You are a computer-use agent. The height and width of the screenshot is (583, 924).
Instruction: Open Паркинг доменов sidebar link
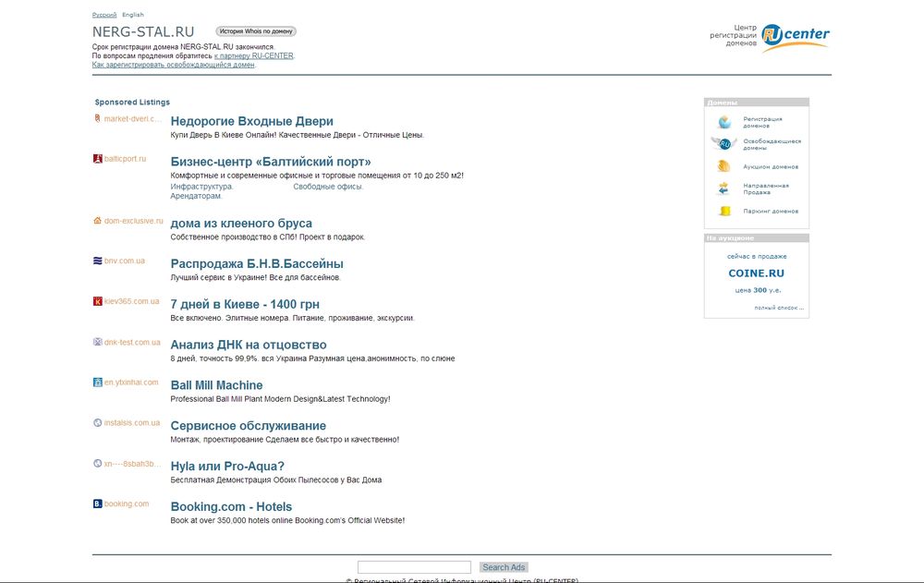[x=771, y=211]
